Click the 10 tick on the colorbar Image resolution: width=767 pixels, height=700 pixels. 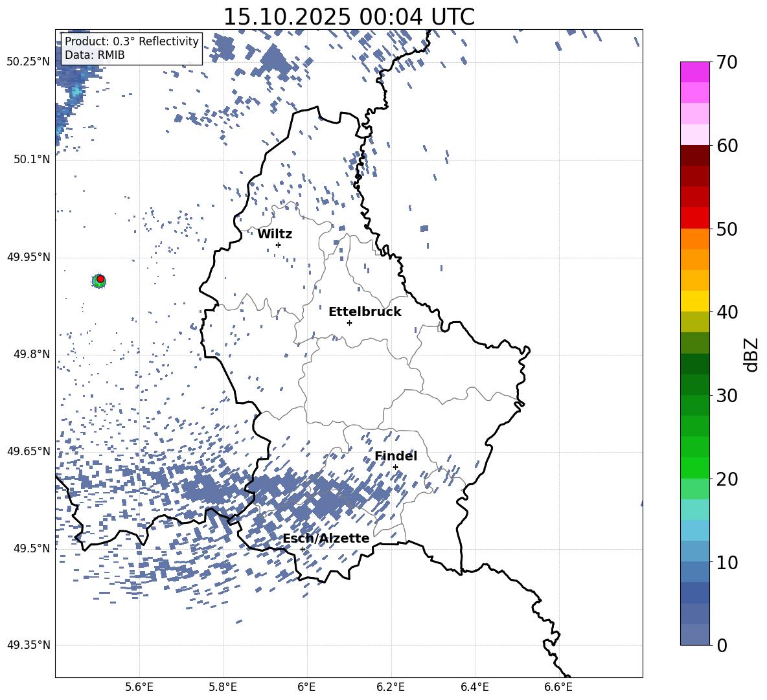click(727, 562)
